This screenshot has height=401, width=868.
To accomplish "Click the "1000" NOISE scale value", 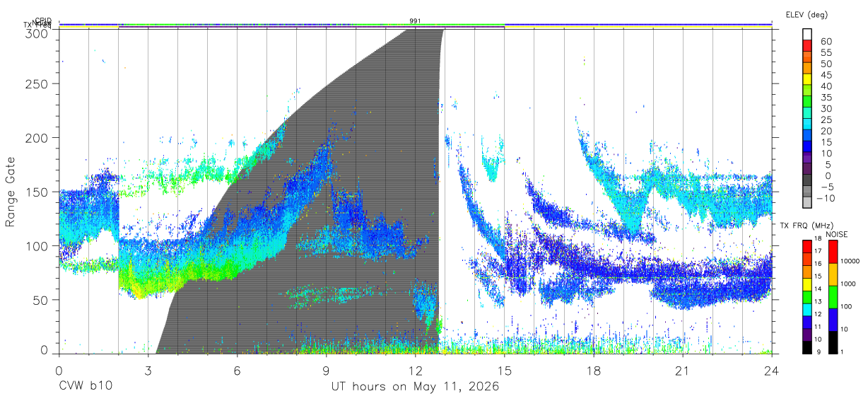I will coord(848,284).
